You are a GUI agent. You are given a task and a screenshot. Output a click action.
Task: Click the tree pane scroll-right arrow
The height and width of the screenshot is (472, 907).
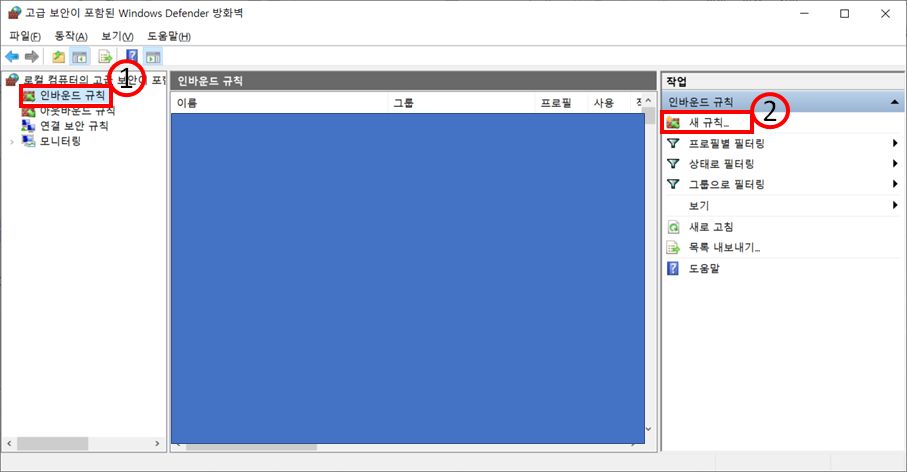pyautogui.click(x=157, y=444)
